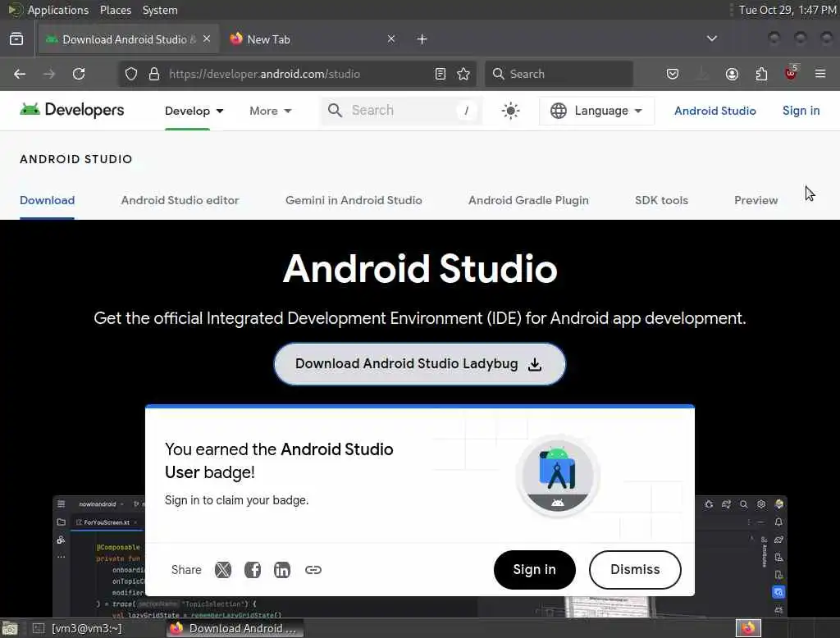
Task: Open Android Studio editor tab
Action: (180, 200)
